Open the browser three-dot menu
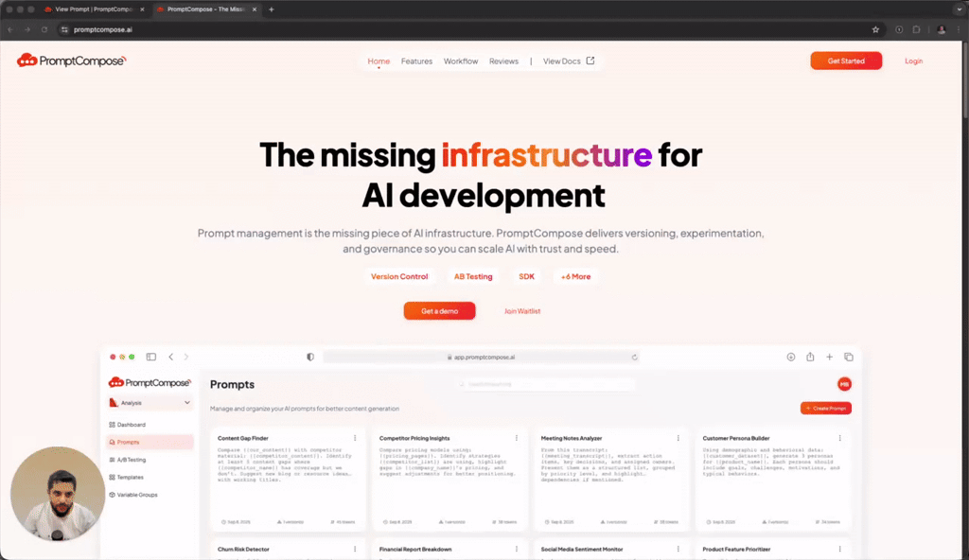 pos(959,29)
